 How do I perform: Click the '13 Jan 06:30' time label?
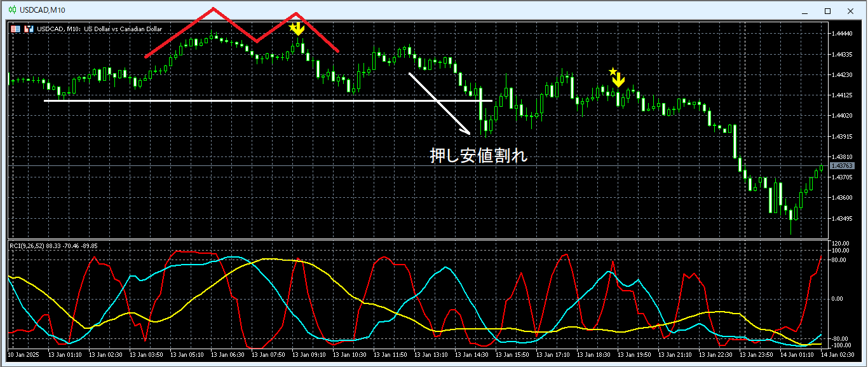[x=226, y=354]
